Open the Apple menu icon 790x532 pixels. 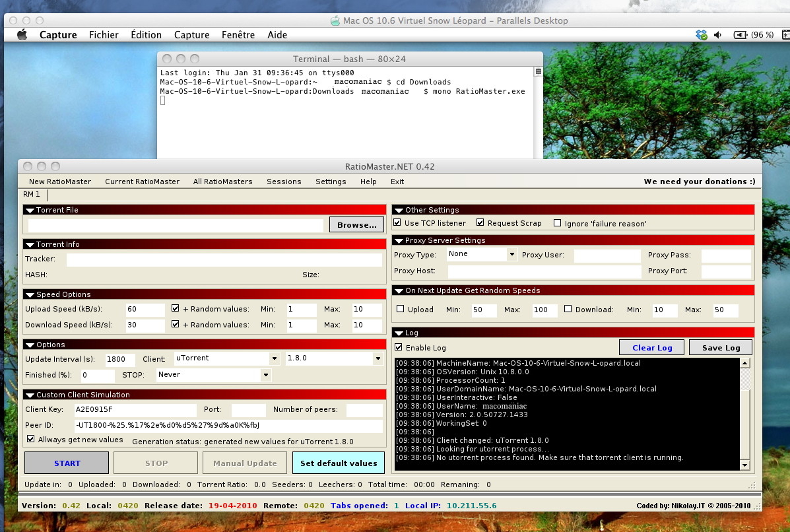(22, 35)
